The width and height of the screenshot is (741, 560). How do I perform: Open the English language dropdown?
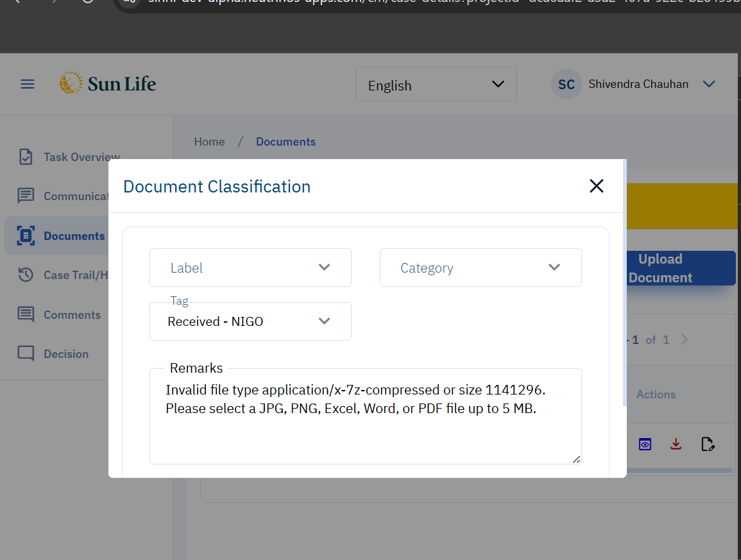point(436,84)
